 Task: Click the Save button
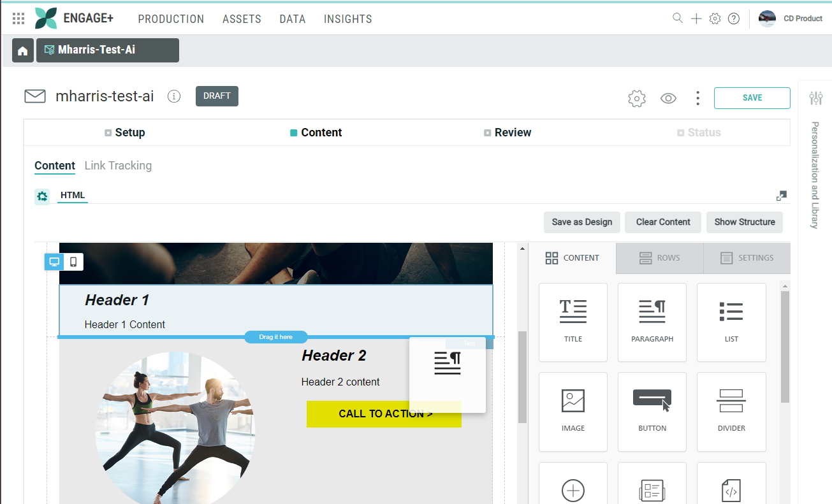752,98
